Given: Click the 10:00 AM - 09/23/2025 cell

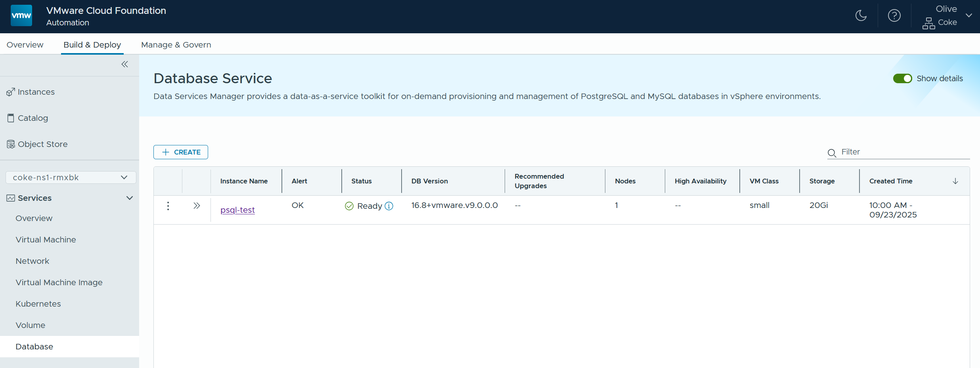Looking at the screenshot, I should 893,210.
